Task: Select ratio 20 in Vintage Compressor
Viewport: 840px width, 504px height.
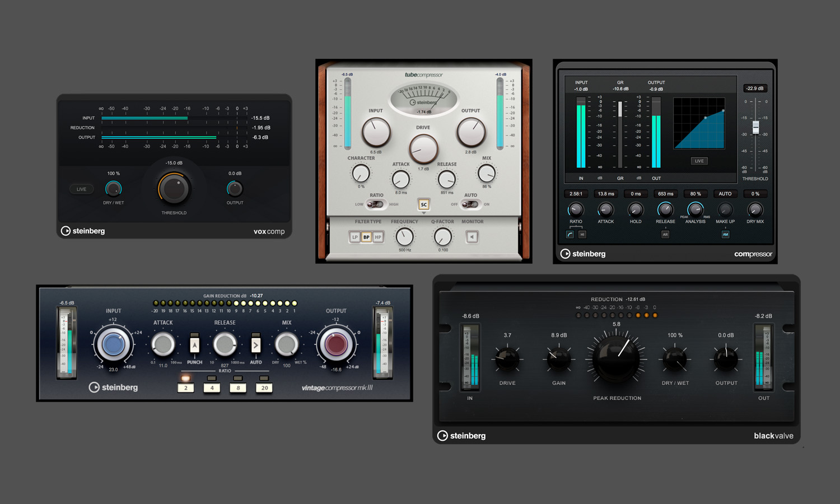Action: [x=264, y=388]
